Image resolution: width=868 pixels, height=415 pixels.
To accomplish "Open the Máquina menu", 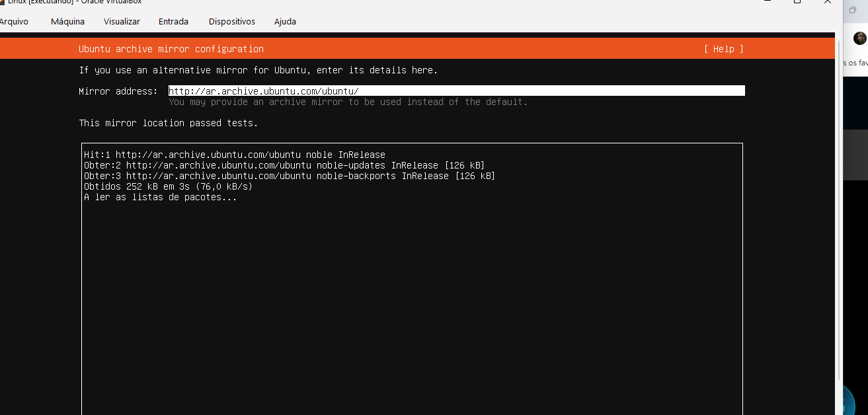I will [67, 21].
